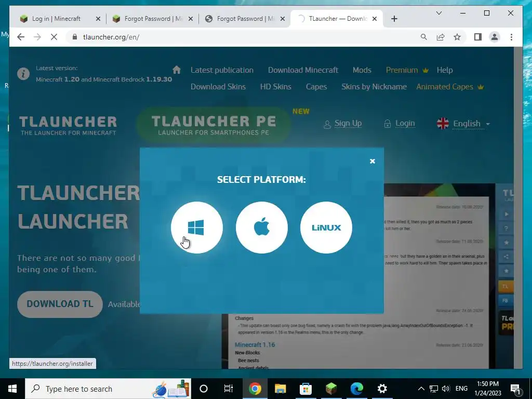
Task: Bookmark this page with the star
Action: [457, 37]
